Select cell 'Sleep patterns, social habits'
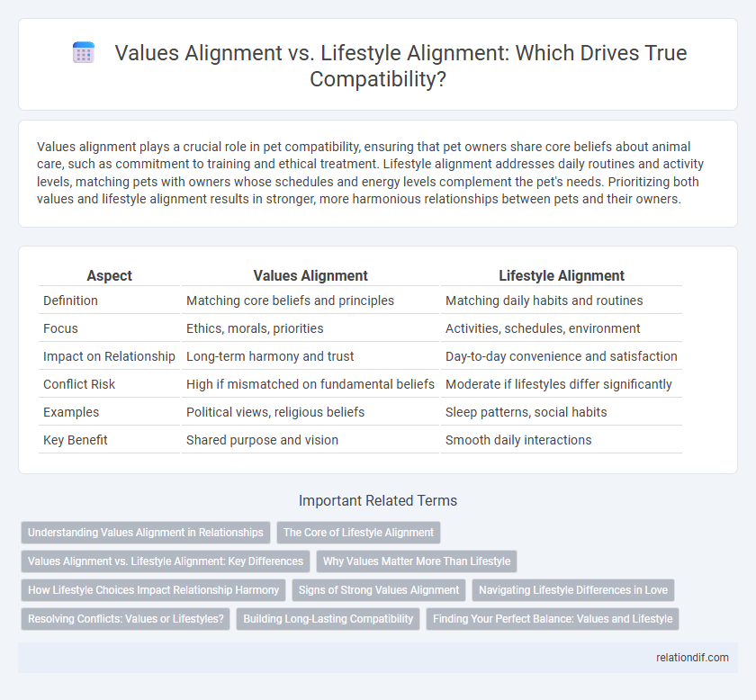 [562, 412]
